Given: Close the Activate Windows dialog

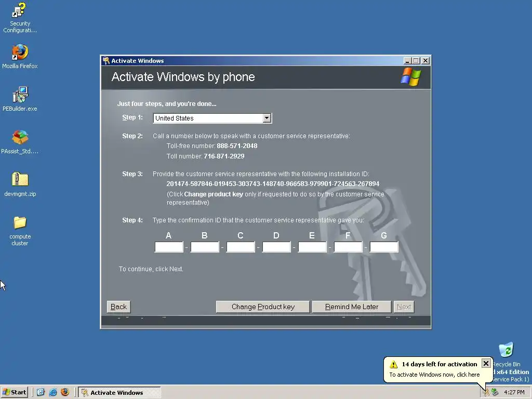Looking at the screenshot, I should coord(425,61).
